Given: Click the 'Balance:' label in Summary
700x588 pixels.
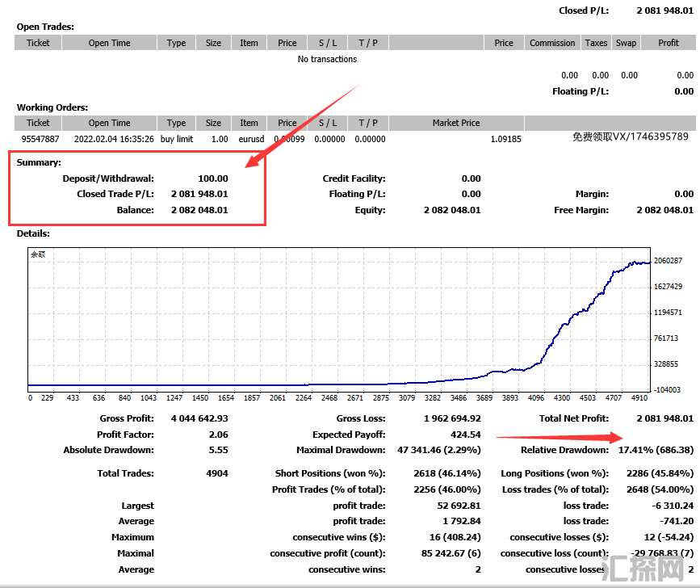Looking at the screenshot, I should (x=136, y=210).
